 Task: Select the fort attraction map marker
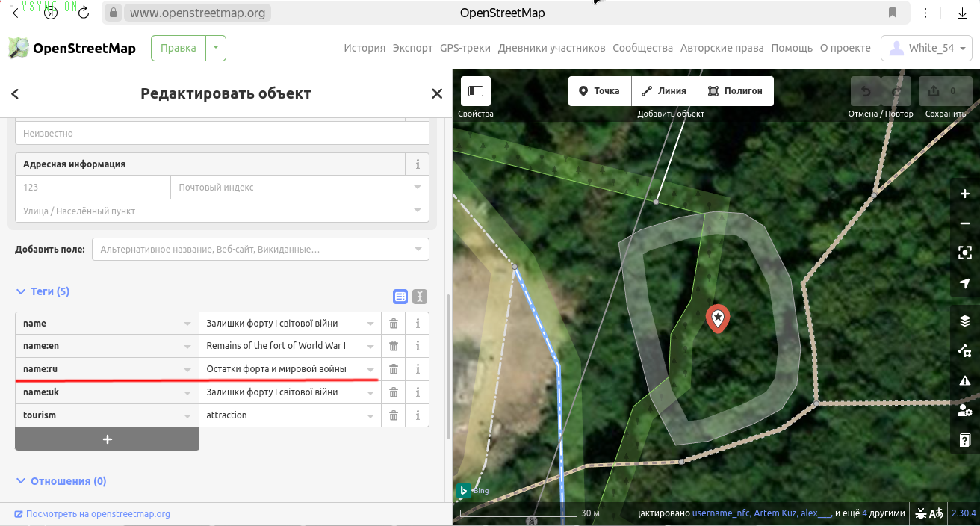tap(718, 318)
